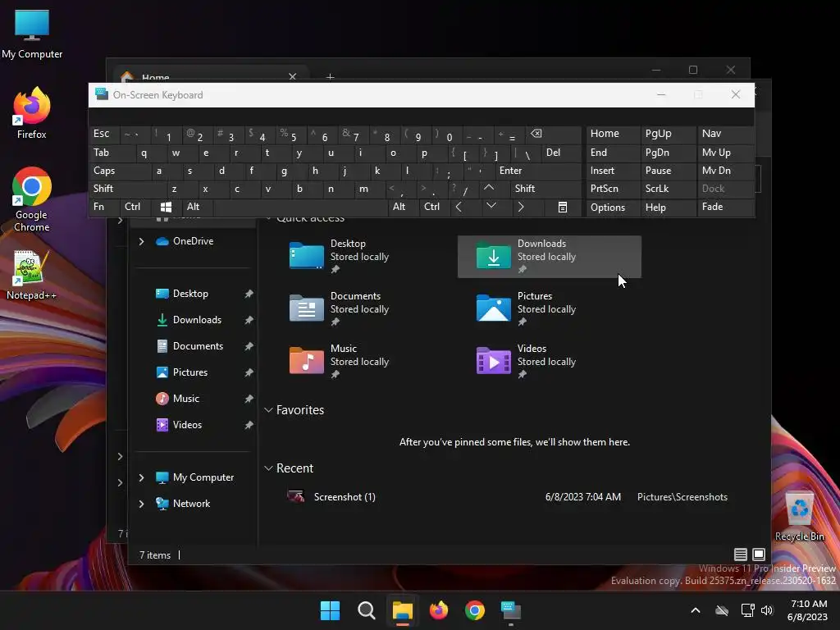
Task: Open the Videos folder in Quick access
Action: click(549, 362)
